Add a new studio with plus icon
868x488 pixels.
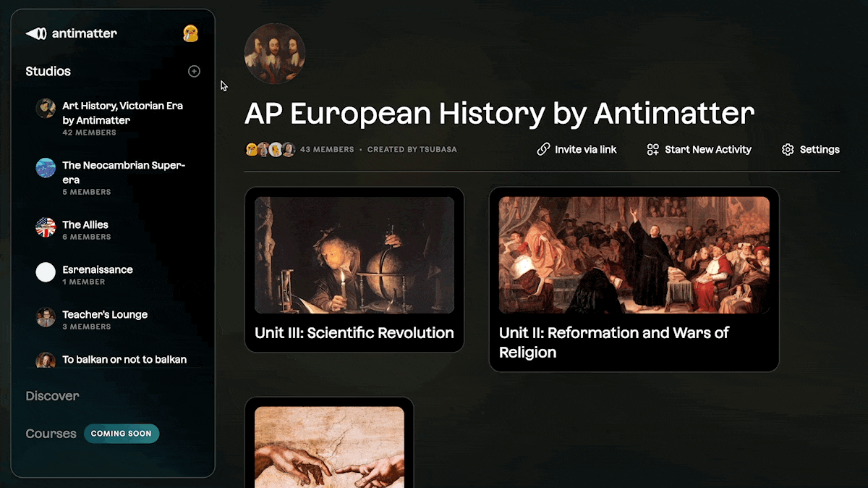(x=194, y=71)
